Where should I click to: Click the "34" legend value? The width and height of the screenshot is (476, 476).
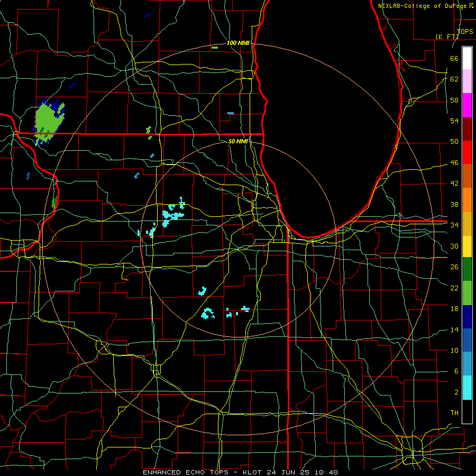click(454, 225)
